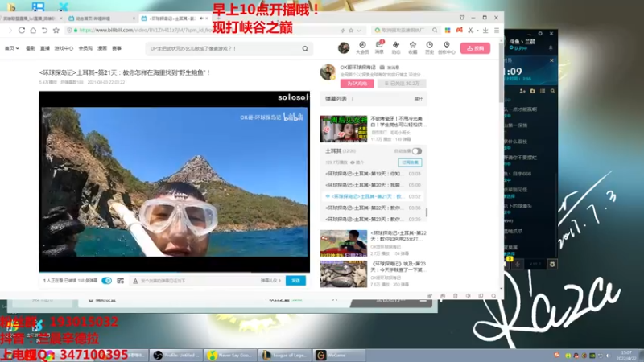Open 消息 messages icon with badge
Image resolution: width=644 pixels, height=362 pixels.
[379, 47]
